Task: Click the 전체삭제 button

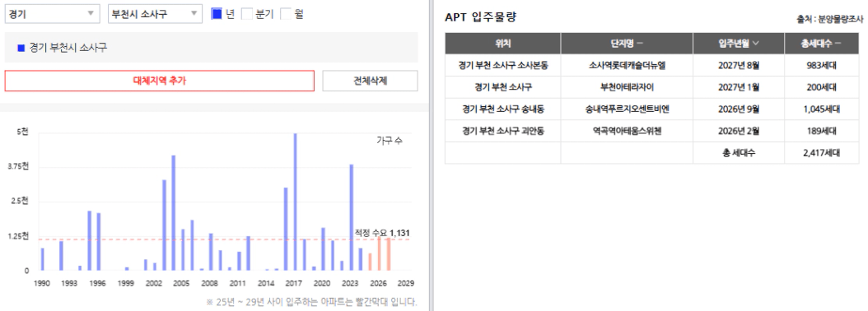Action: tap(370, 81)
